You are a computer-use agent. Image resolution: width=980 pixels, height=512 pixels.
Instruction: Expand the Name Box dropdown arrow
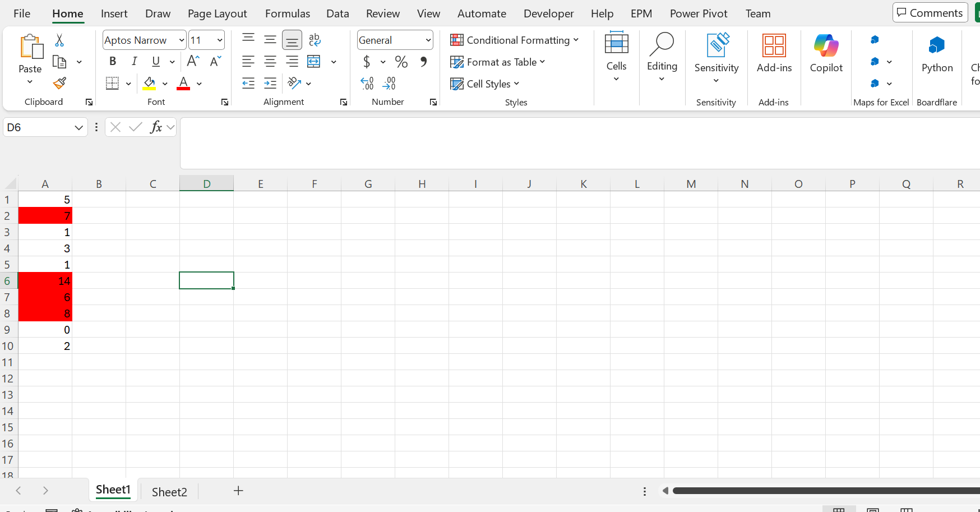tap(78, 128)
